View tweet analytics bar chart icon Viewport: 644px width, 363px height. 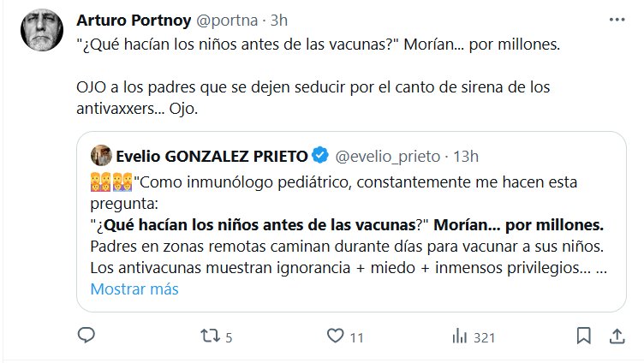(457, 336)
